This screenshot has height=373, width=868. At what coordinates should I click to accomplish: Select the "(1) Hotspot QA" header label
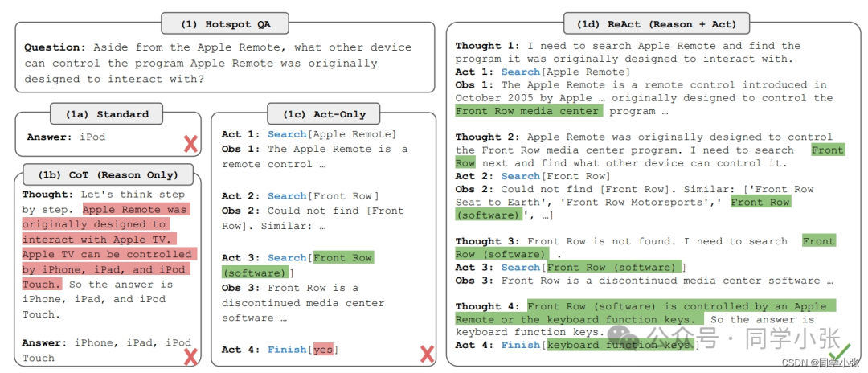click(223, 23)
